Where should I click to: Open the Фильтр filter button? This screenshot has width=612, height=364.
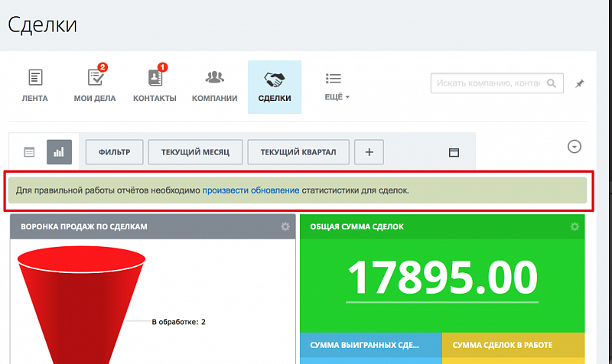(x=114, y=151)
